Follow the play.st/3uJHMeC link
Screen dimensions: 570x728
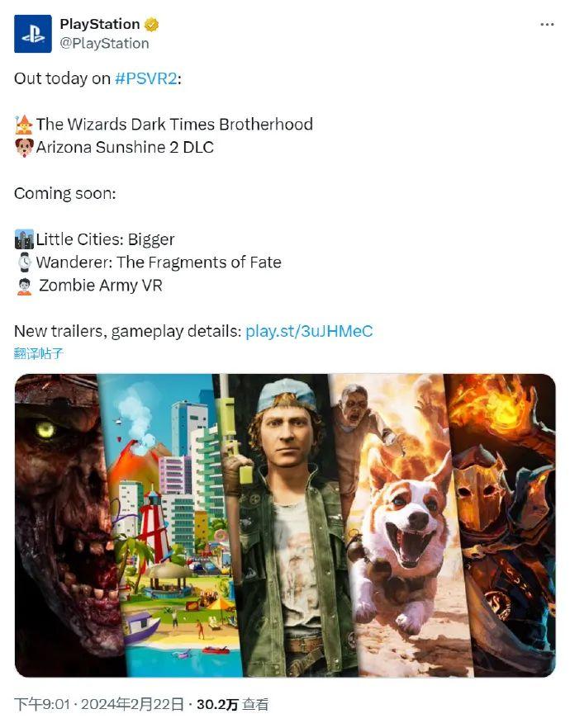coord(309,332)
